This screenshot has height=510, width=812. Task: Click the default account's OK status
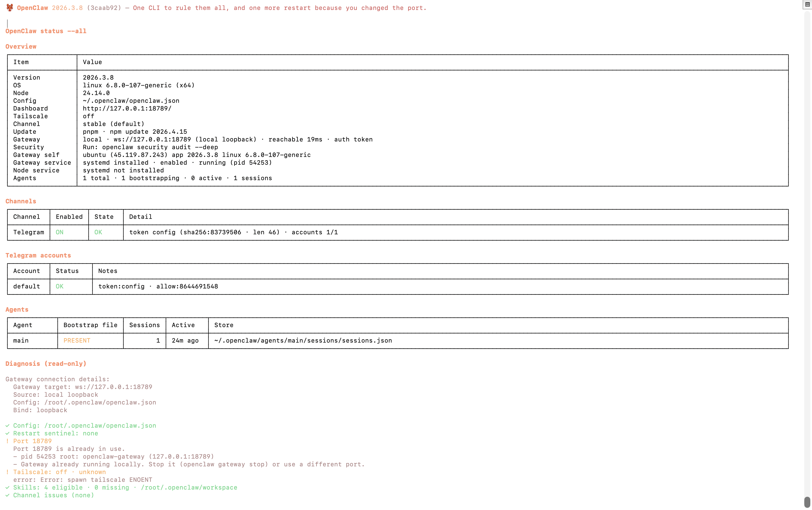click(x=59, y=286)
